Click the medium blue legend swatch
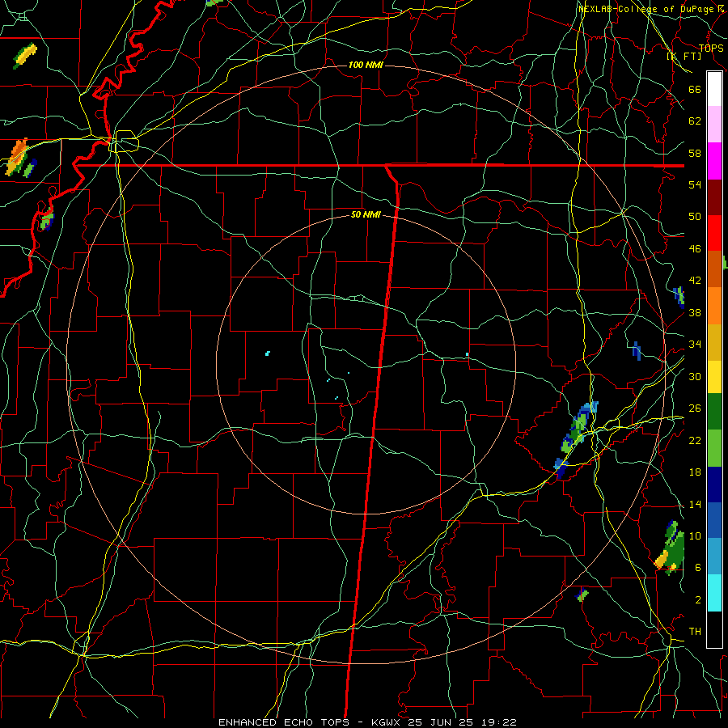 tap(714, 520)
